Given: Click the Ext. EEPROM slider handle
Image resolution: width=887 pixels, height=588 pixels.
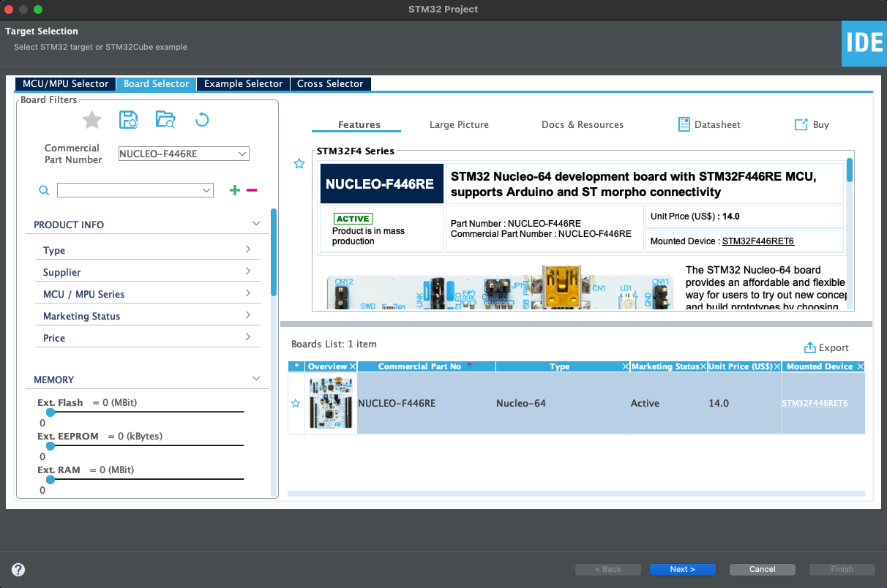Looking at the screenshot, I should click(x=50, y=446).
